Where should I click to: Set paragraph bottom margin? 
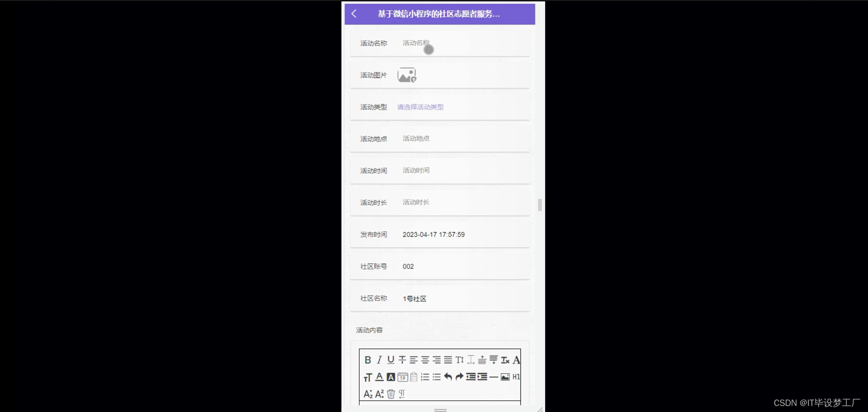[x=494, y=360]
